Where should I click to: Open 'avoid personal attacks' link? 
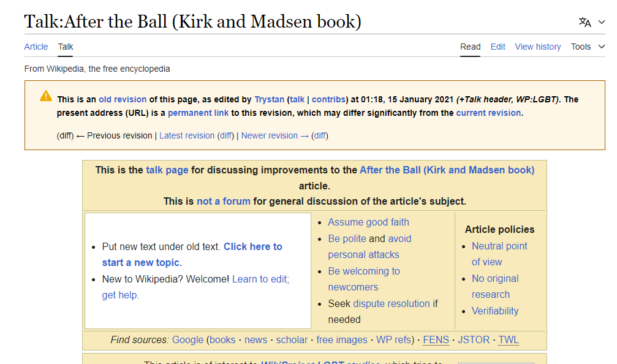pos(370,247)
